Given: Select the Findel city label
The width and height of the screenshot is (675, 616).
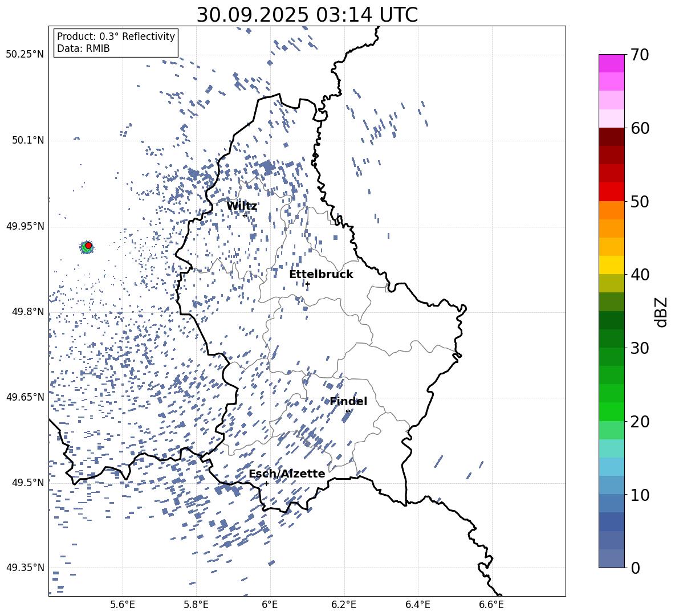Looking at the screenshot, I should coord(348,402).
